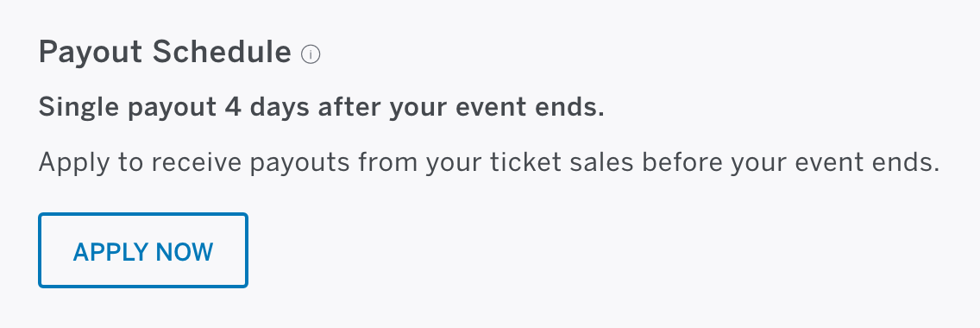Click the words 'from your' in description
Image resolution: width=980 pixels, height=328 pixels.
(x=418, y=162)
